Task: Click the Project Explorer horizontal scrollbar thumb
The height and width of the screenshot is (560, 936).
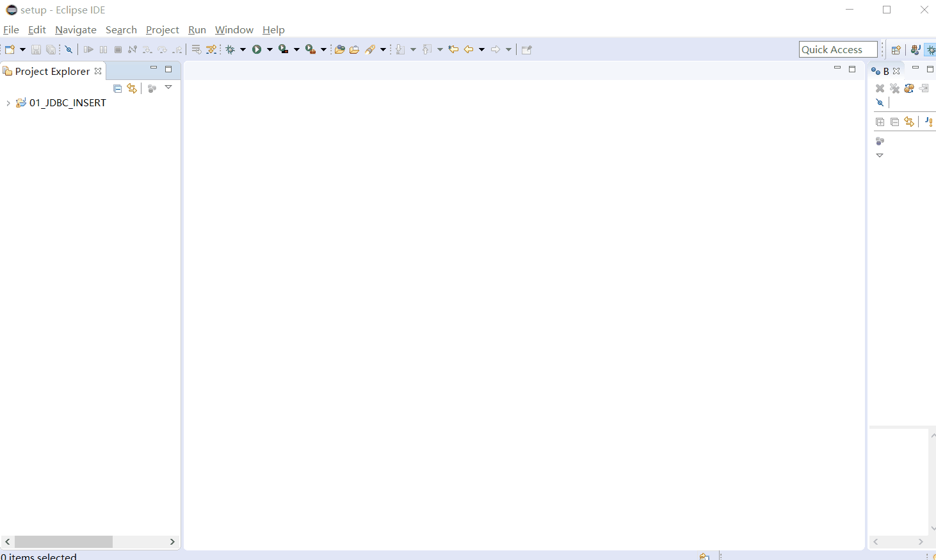Action: [x=63, y=541]
